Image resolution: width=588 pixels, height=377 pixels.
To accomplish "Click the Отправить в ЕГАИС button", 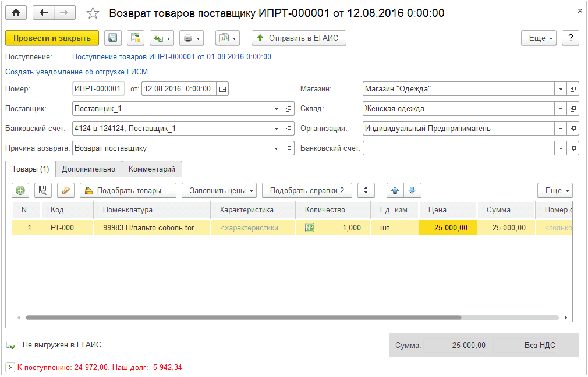I will pyautogui.click(x=299, y=38).
